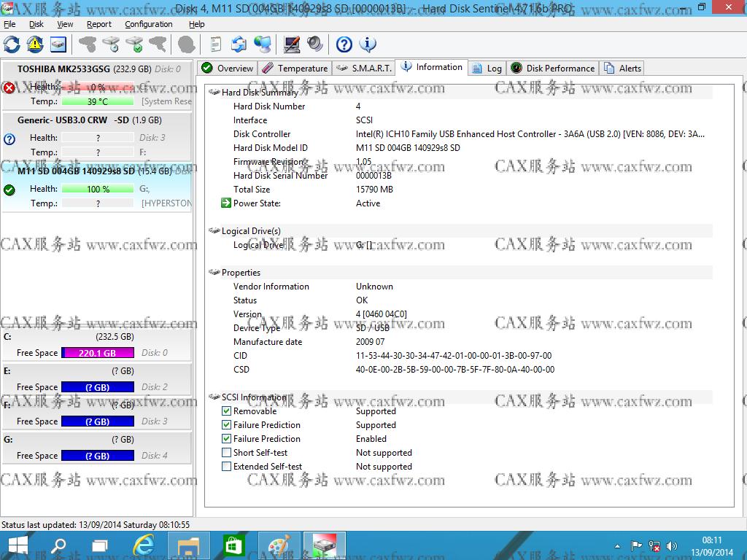The width and height of the screenshot is (747, 560).
Task: Click the info speech bubble toolbar icon
Action: (x=368, y=44)
